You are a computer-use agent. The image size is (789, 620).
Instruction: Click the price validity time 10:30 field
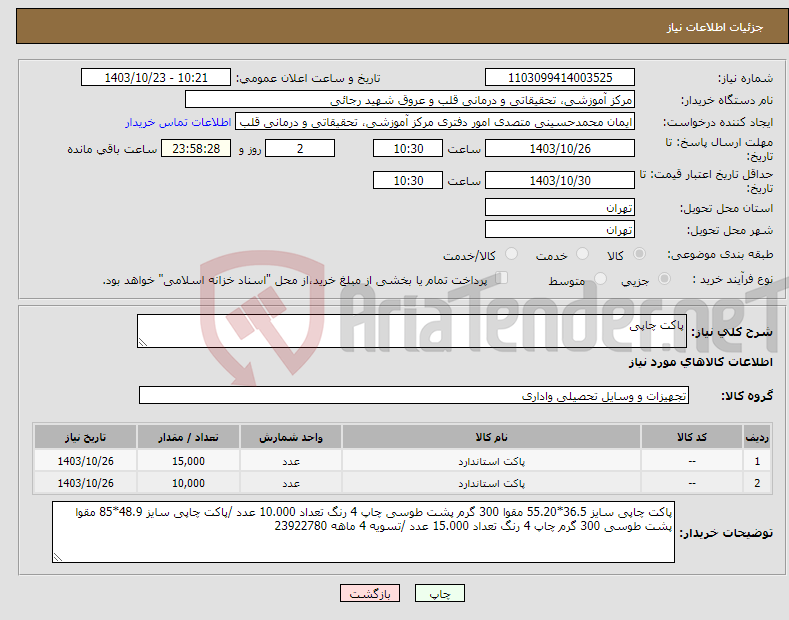408,180
